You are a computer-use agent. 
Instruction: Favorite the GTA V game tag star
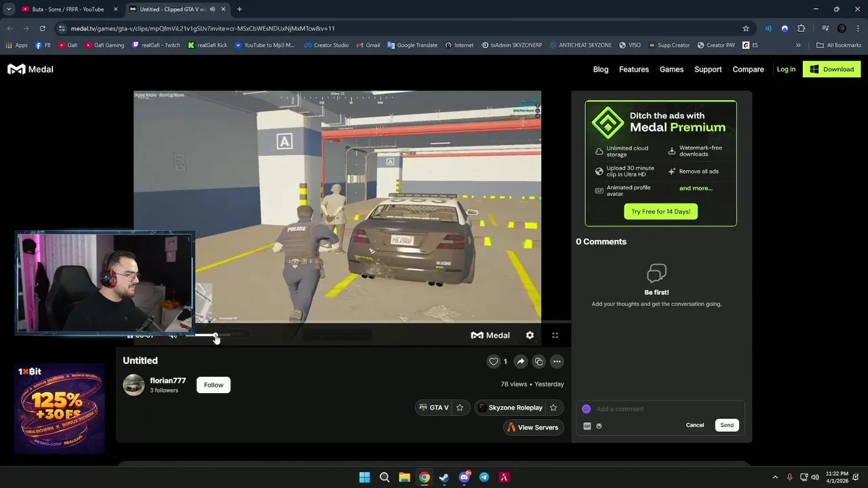(460, 407)
